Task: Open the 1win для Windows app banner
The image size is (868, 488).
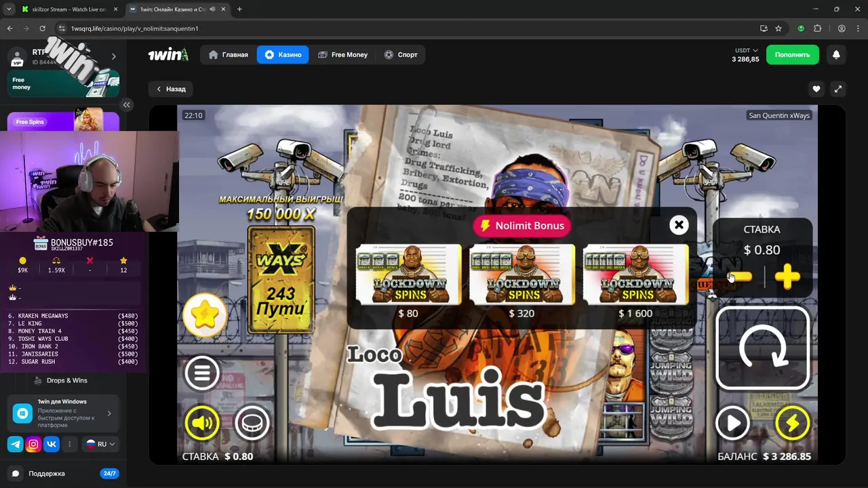Action: (x=63, y=413)
